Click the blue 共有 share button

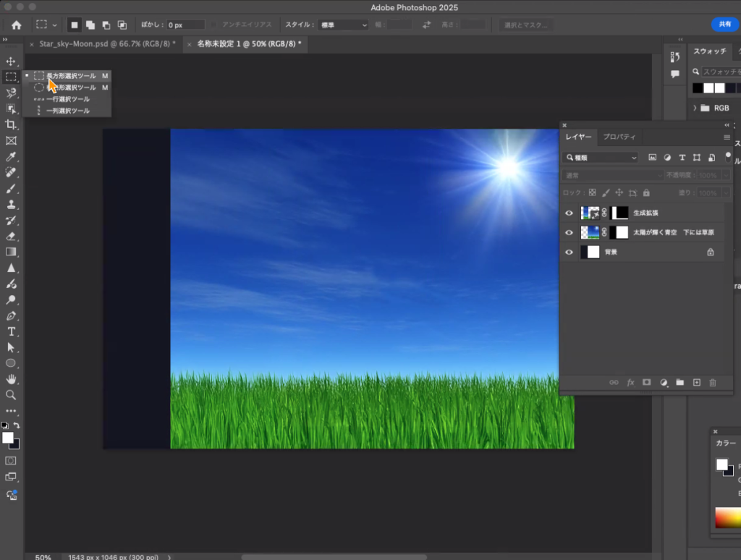click(x=724, y=25)
